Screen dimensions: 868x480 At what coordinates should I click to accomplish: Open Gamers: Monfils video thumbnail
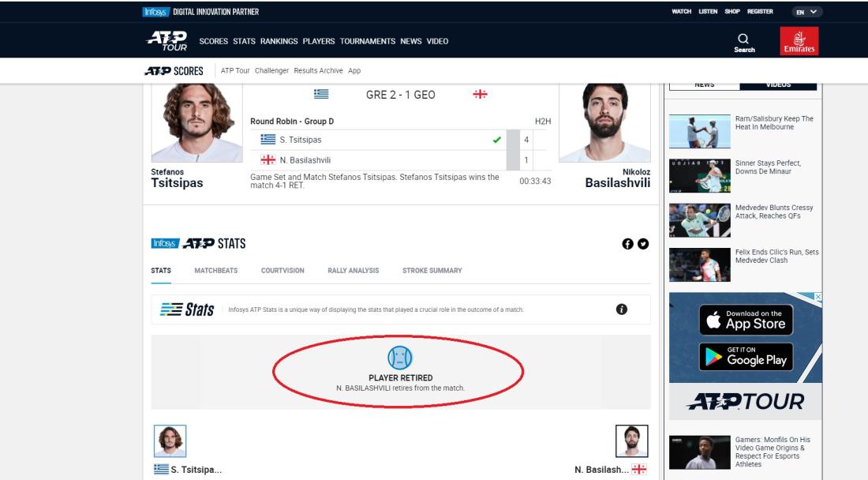pyautogui.click(x=700, y=452)
